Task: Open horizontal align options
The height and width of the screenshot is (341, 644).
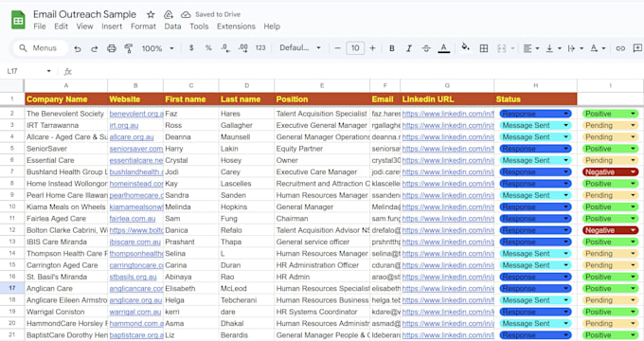Action: [531, 48]
